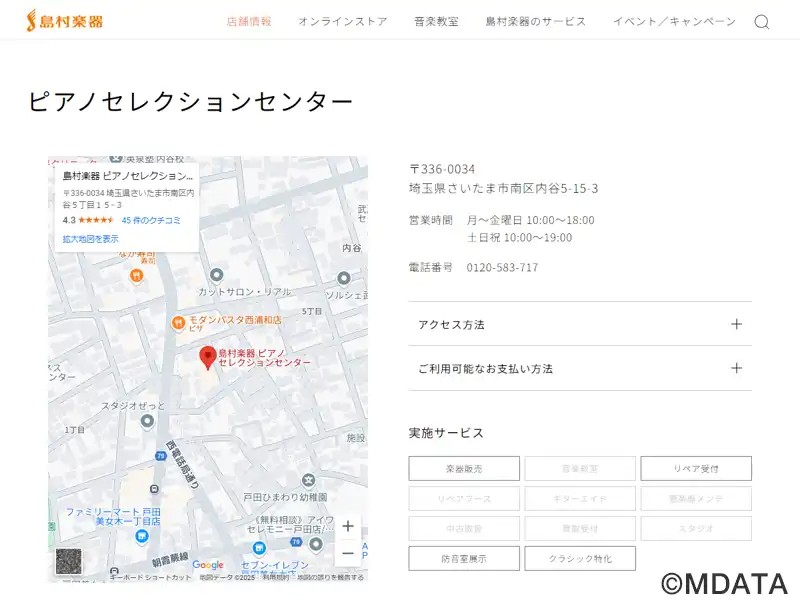Click the セブン-イレブン store marker
The image size is (800, 600).
[260, 548]
